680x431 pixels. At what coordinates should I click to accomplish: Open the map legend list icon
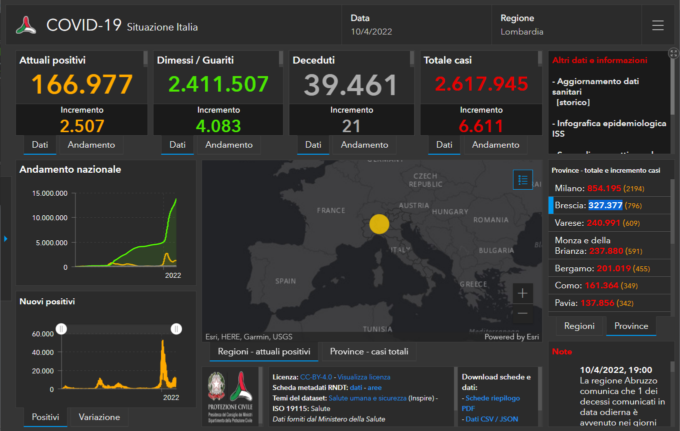pos(523,180)
